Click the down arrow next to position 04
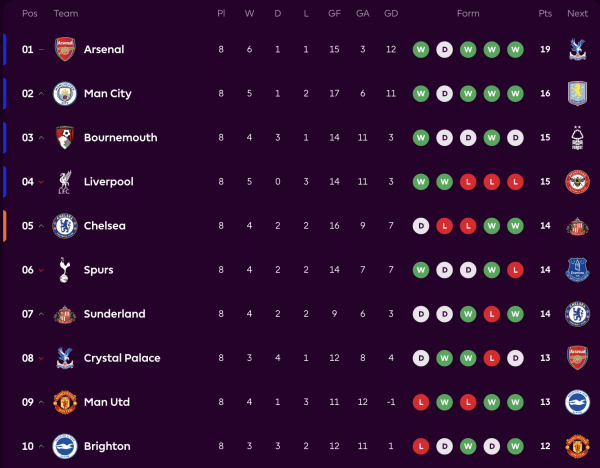The height and width of the screenshot is (468, 600). [x=41, y=182]
